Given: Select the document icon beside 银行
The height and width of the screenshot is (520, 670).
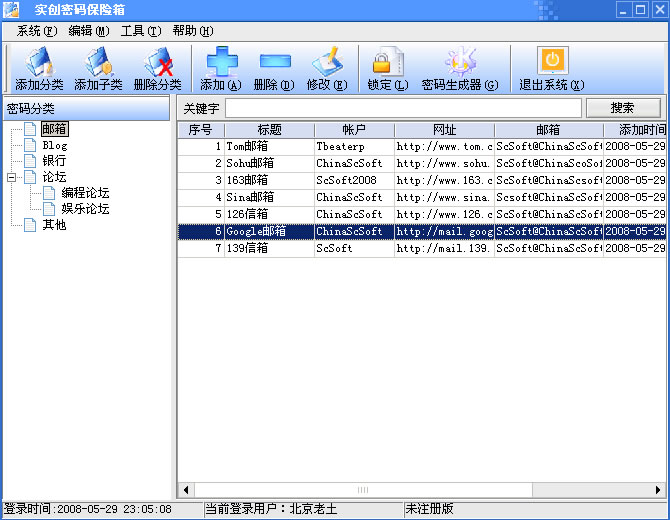Looking at the screenshot, I should (30, 161).
